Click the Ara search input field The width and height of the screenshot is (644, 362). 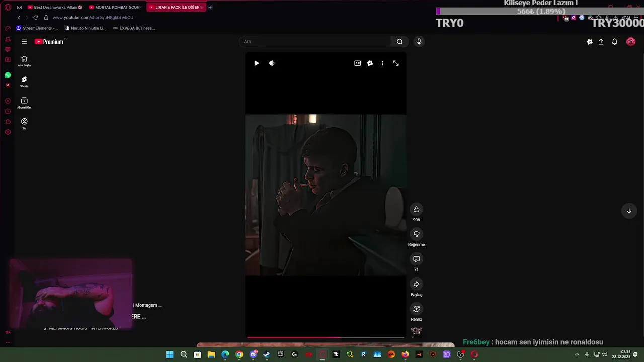coord(315,42)
